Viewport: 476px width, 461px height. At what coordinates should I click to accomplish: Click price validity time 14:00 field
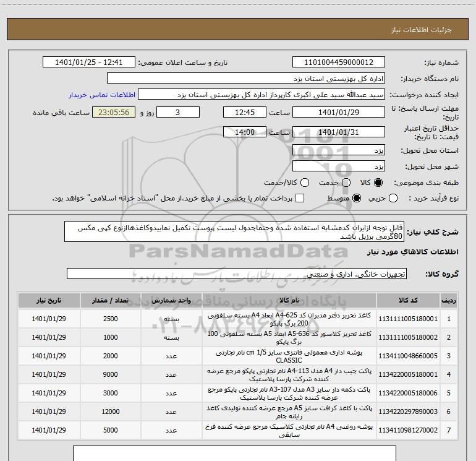pos(245,132)
